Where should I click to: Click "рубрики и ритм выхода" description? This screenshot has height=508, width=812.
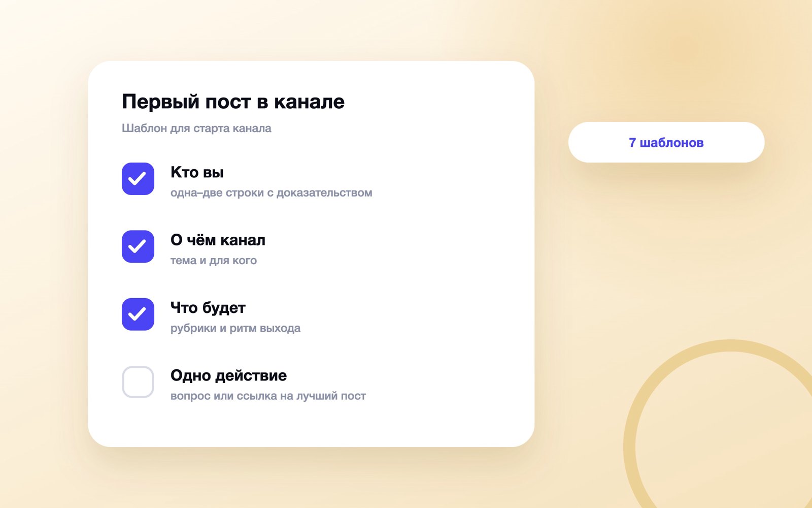coord(235,328)
